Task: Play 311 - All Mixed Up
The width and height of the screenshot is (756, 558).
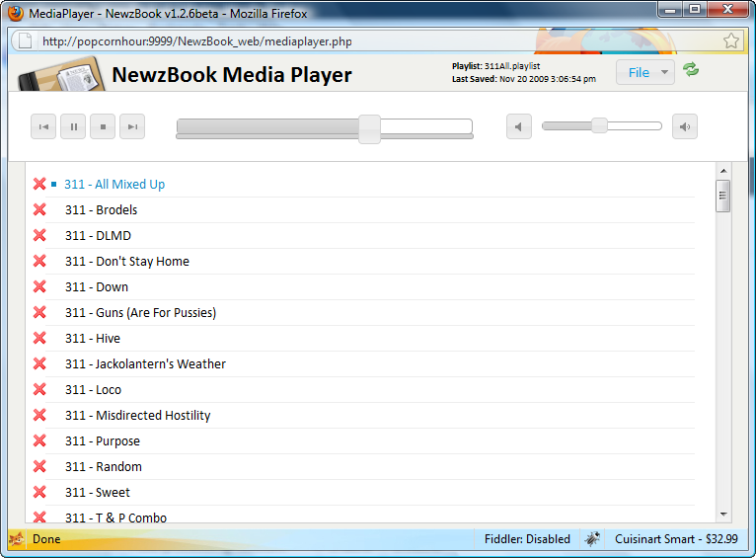Action: (114, 185)
